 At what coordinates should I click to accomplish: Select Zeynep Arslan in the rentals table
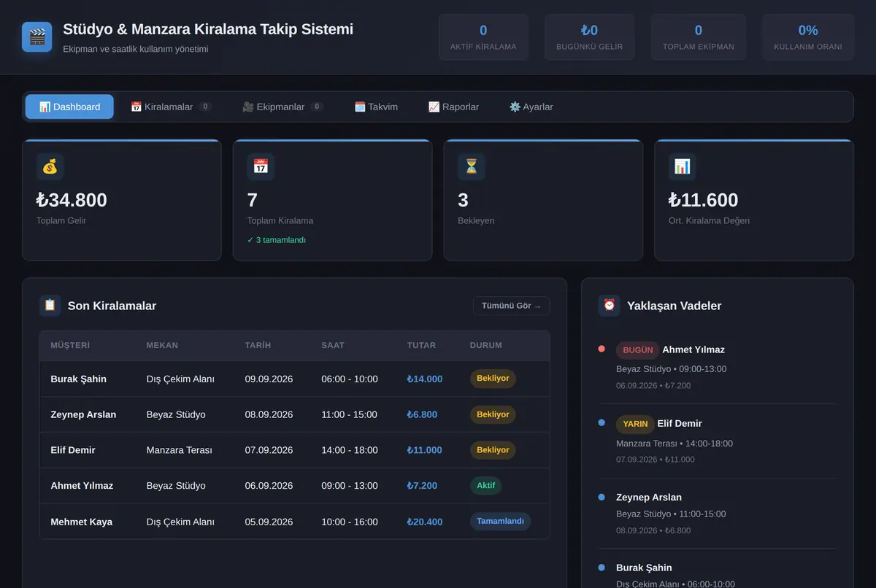[83, 415]
